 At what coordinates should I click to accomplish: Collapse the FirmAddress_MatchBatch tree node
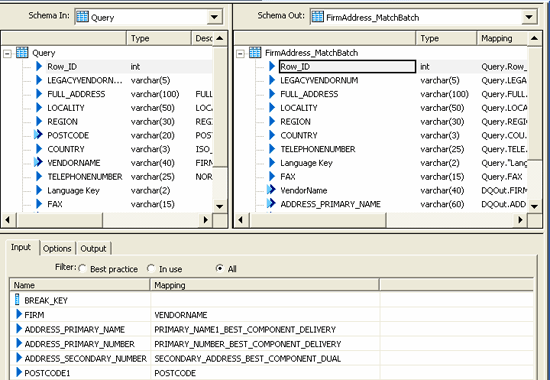tap(240, 53)
